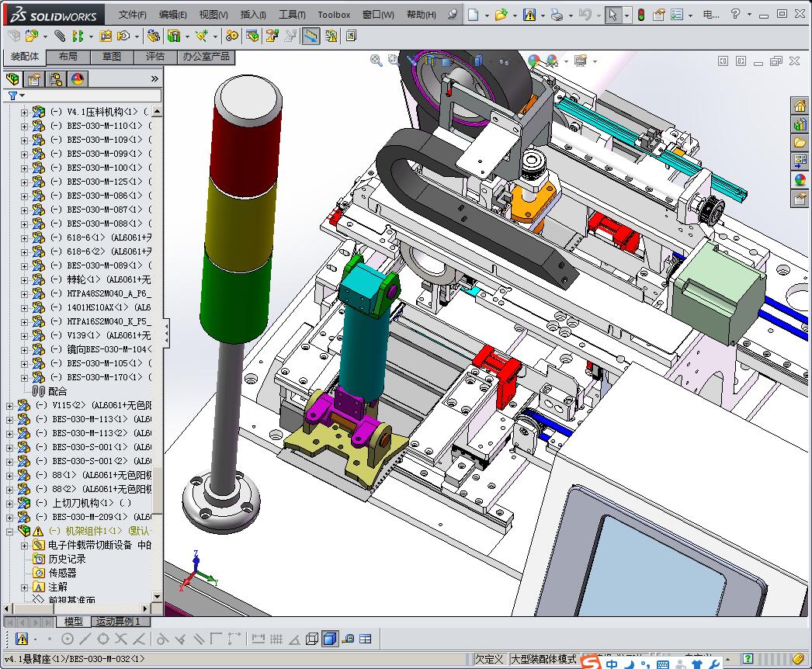Image resolution: width=812 pixels, height=669 pixels.
Task: Expand the BES-030-M-110<1> tree node
Action: tap(24, 126)
